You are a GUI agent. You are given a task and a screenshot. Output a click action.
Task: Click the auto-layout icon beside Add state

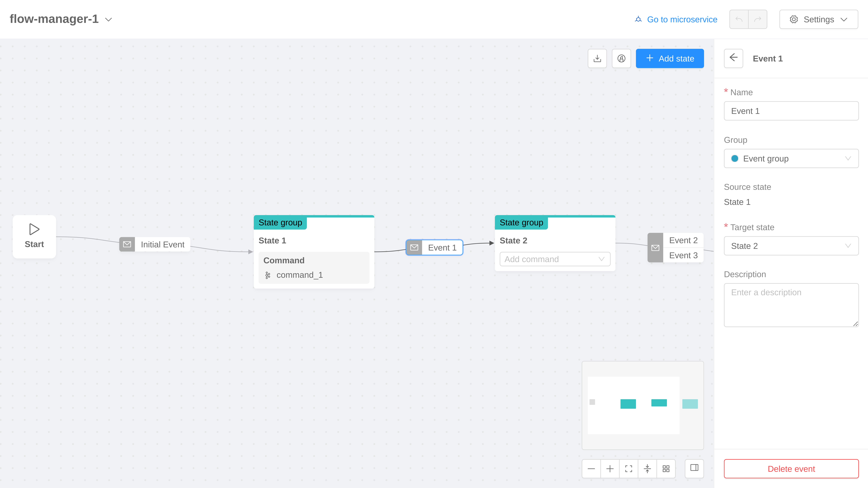(x=621, y=58)
